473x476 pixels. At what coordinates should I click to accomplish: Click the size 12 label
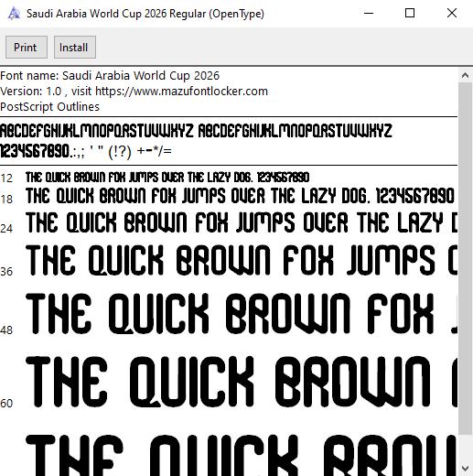pos(6,178)
